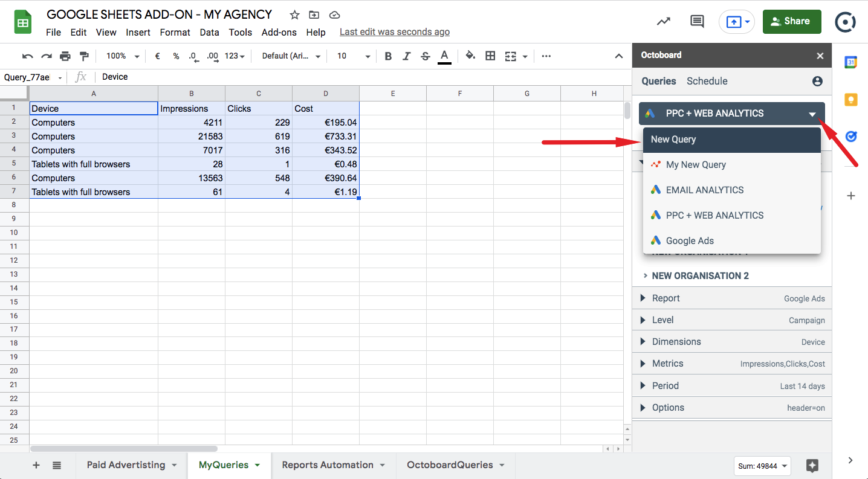Open the number format 123 dropdown

tap(235, 56)
